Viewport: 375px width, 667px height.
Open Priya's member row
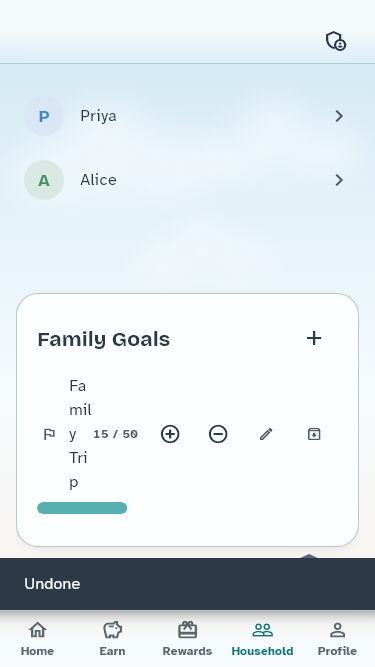point(188,116)
